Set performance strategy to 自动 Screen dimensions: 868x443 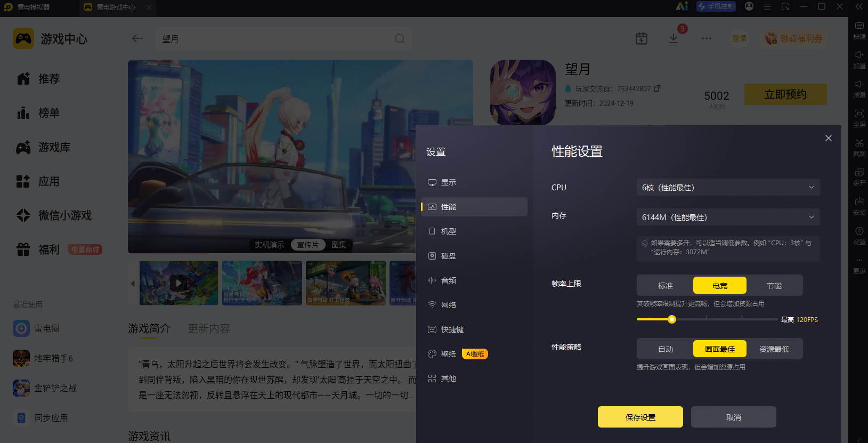[666, 349]
